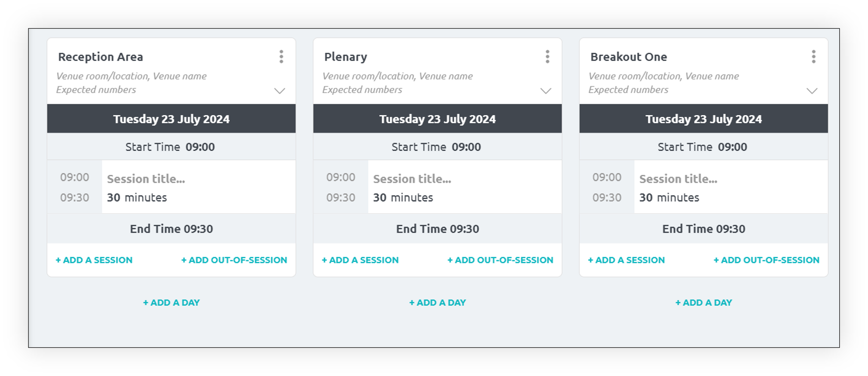Expand the Breakout One venue details chevron
The width and height of the screenshot is (868, 376).
[812, 91]
